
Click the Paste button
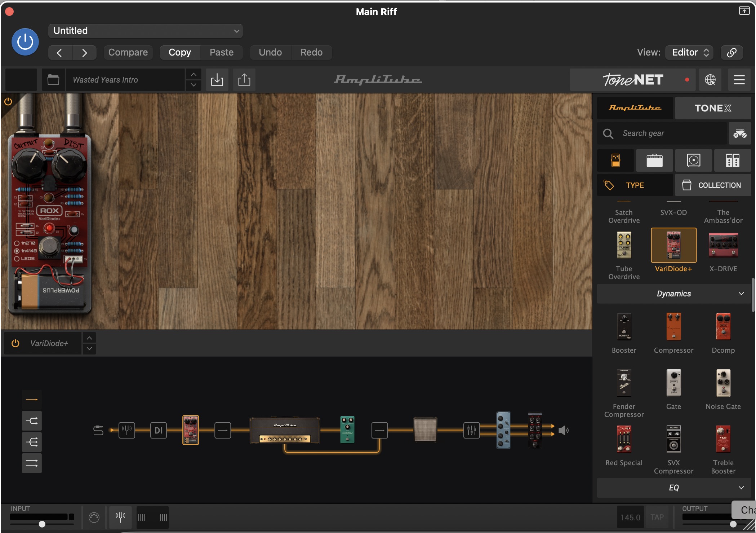[222, 53]
